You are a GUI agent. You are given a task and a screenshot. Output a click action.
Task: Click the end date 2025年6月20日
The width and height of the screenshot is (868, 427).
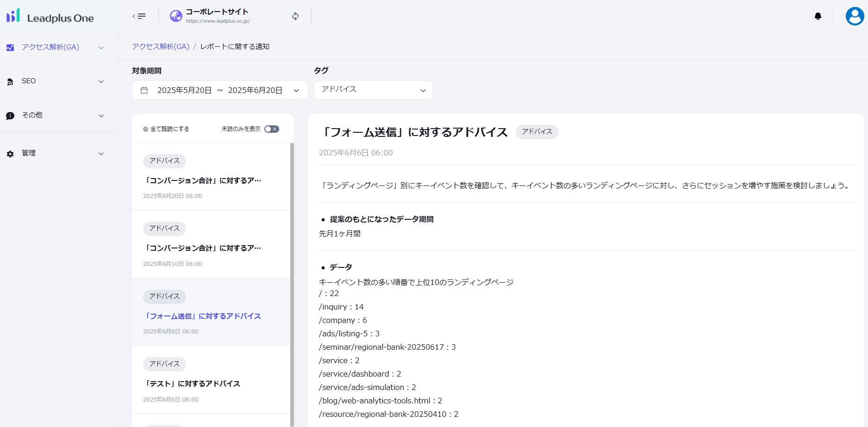pyautogui.click(x=255, y=90)
